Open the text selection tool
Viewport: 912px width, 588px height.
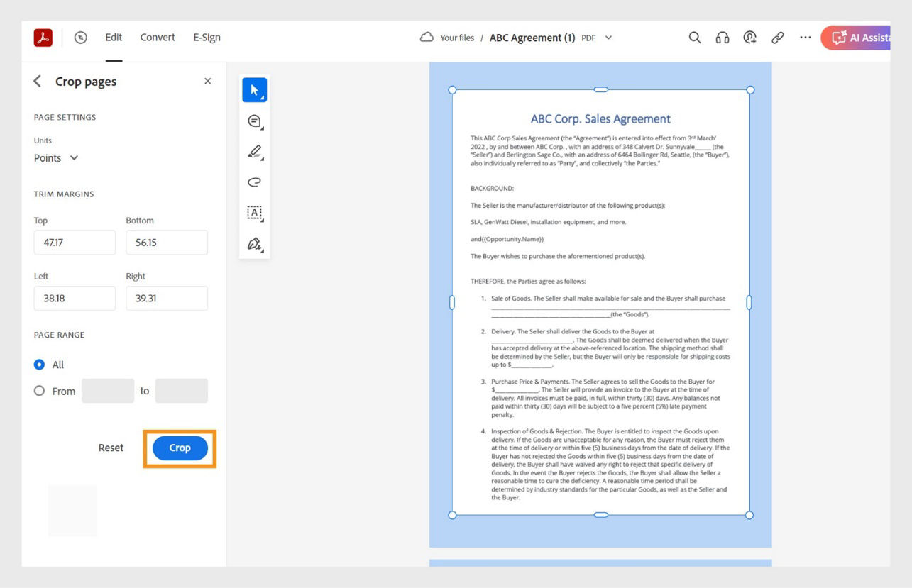pos(254,212)
